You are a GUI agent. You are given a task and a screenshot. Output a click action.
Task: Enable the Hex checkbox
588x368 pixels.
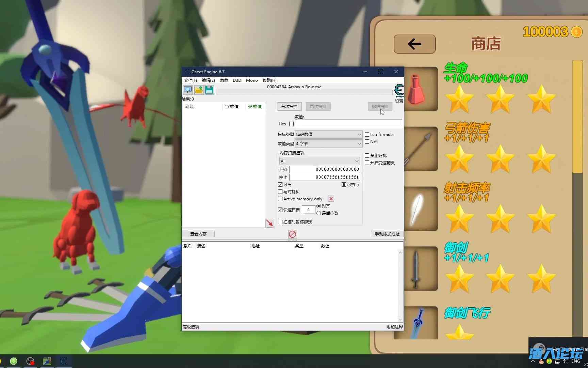291,124
